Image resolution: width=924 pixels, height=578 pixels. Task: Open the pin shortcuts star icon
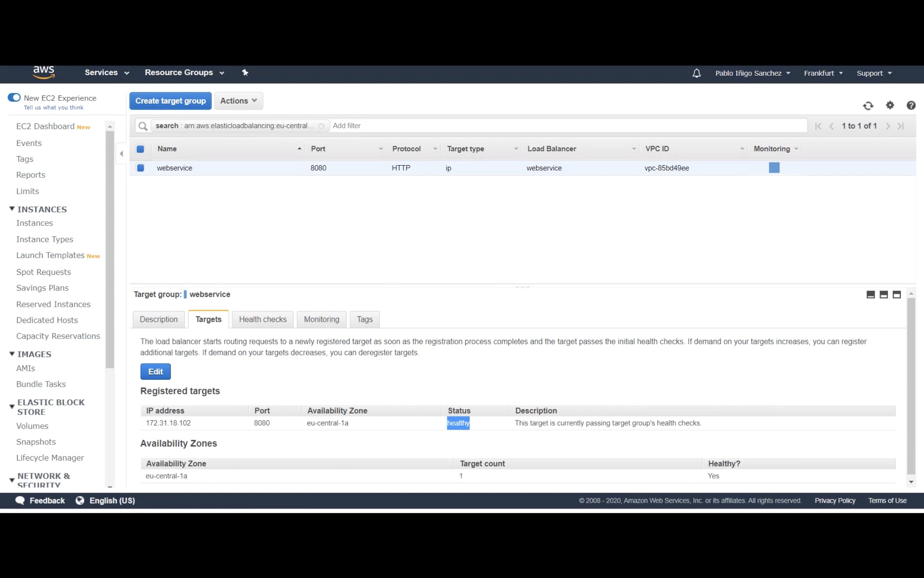coord(245,73)
